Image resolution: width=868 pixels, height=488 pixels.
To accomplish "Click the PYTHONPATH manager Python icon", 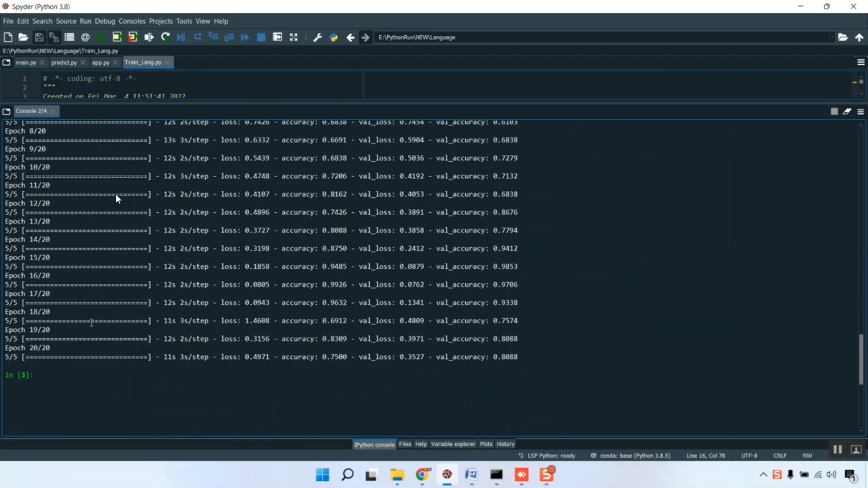I will point(333,38).
